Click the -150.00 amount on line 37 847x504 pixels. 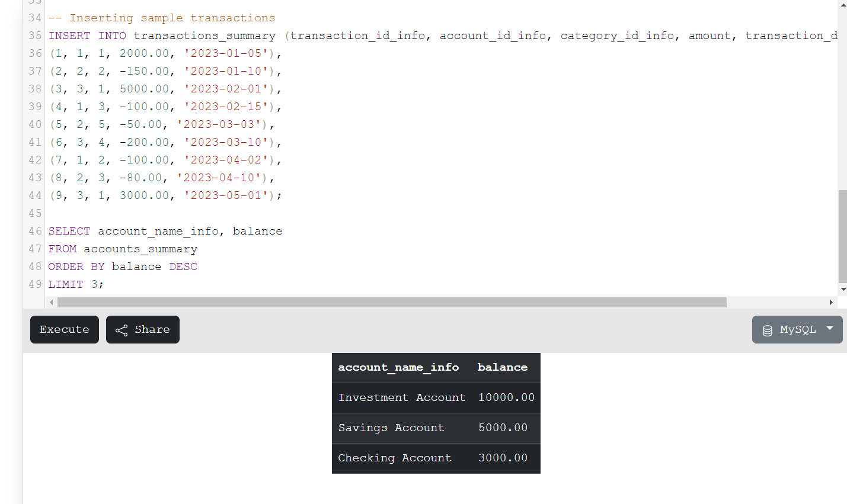click(144, 71)
